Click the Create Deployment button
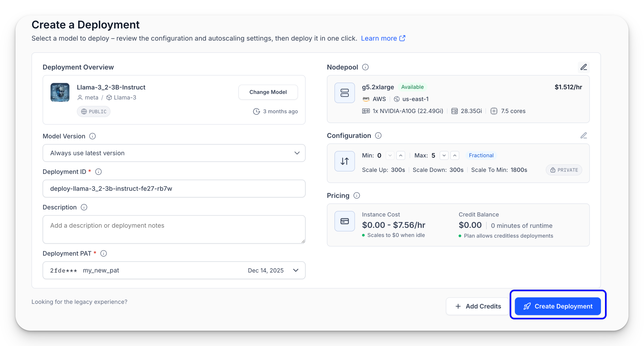This screenshot has width=644, height=346. 558,306
